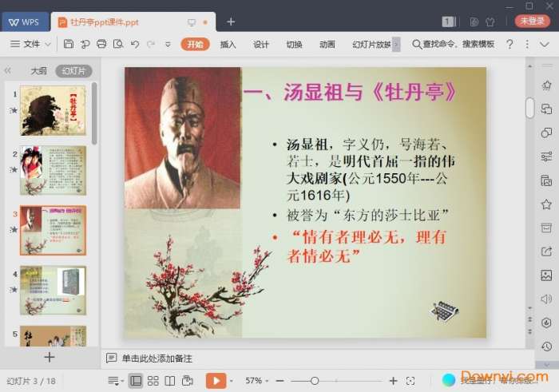Click the Undo arrow icon
This screenshot has height=392, width=559.
click(135, 44)
